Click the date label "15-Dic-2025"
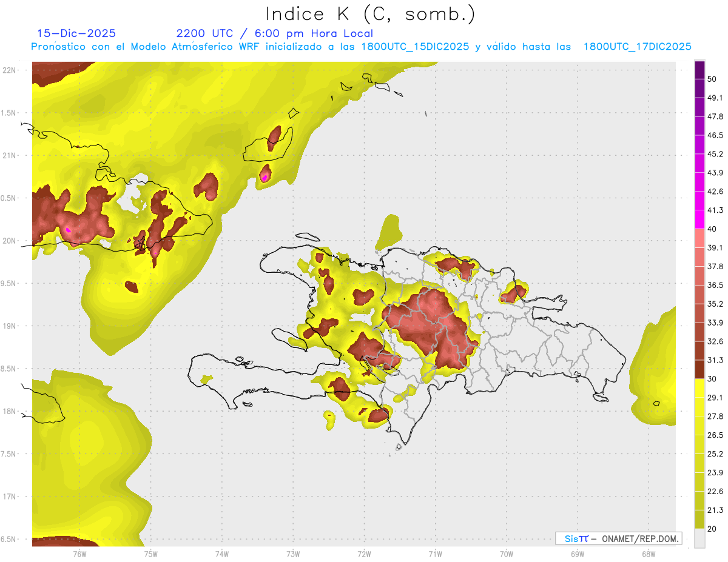 click(x=76, y=33)
